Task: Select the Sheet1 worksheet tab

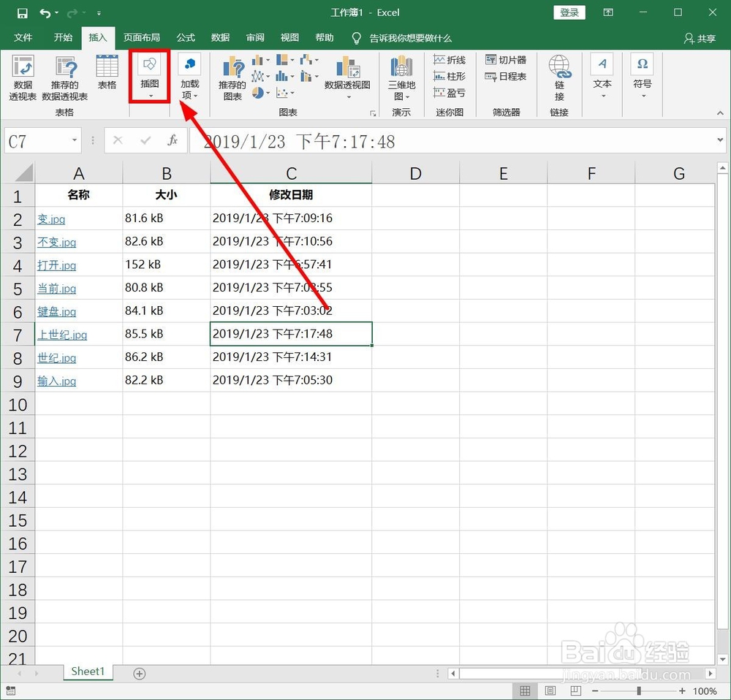Action: pos(88,672)
